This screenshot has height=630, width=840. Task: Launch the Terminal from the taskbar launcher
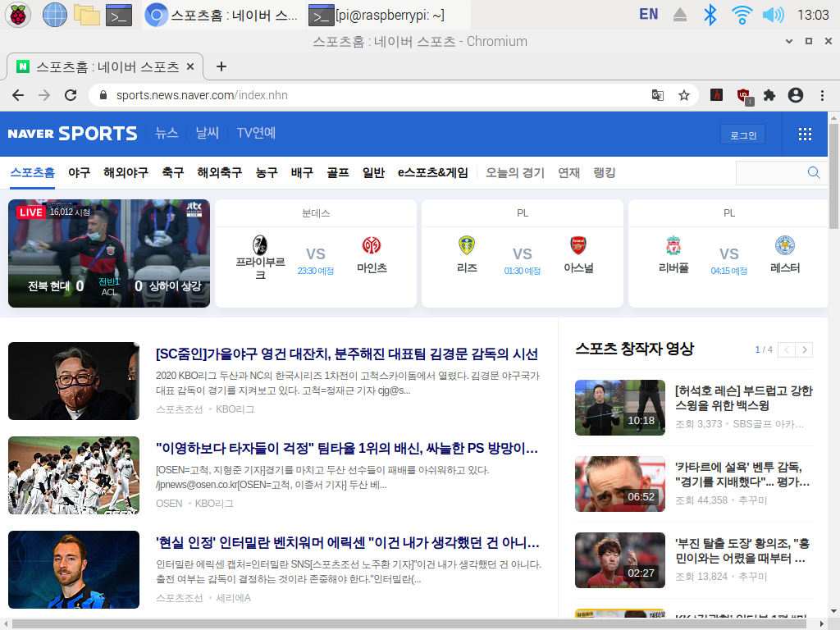pos(119,15)
